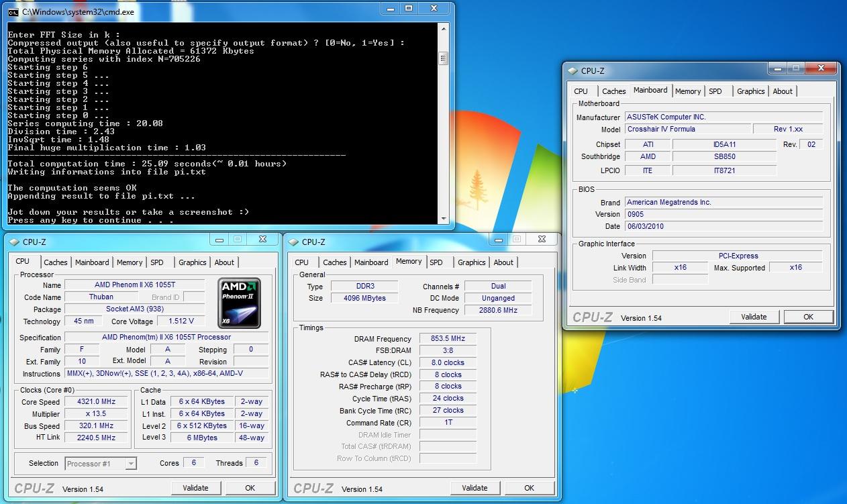Switch to Graphics tab in Mainboard window
This screenshot has width=847, height=504.
[x=751, y=91]
